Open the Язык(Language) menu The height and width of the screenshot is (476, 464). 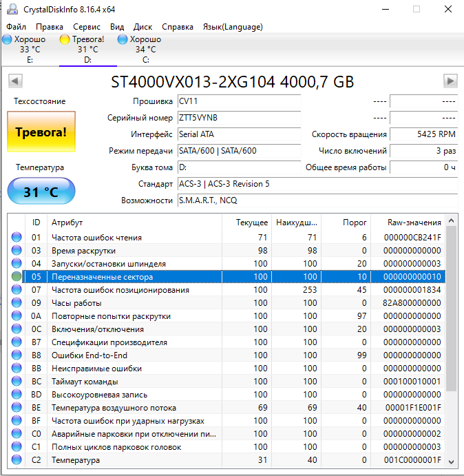point(233,27)
